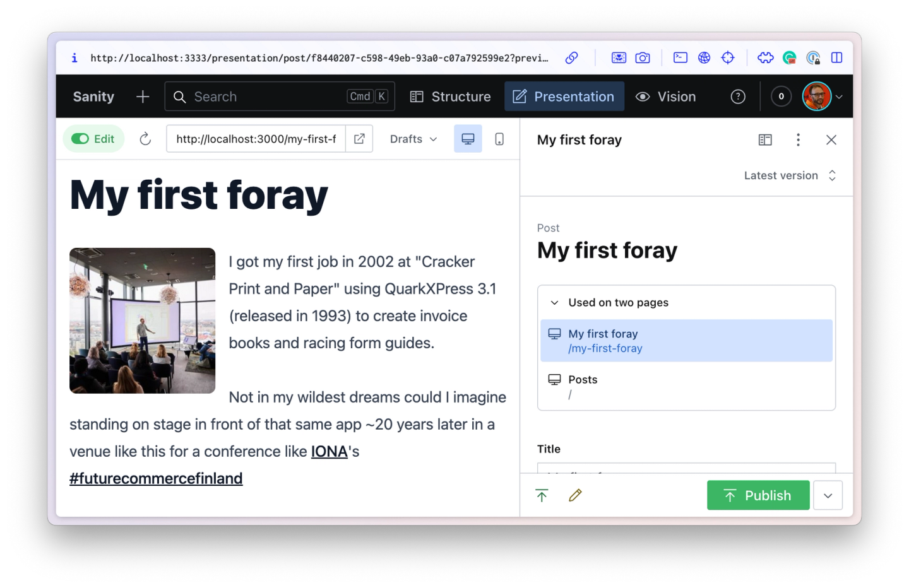This screenshot has height=588, width=909.
Task: Toggle the browser sidebar panel icon
Action: coord(837,58)
